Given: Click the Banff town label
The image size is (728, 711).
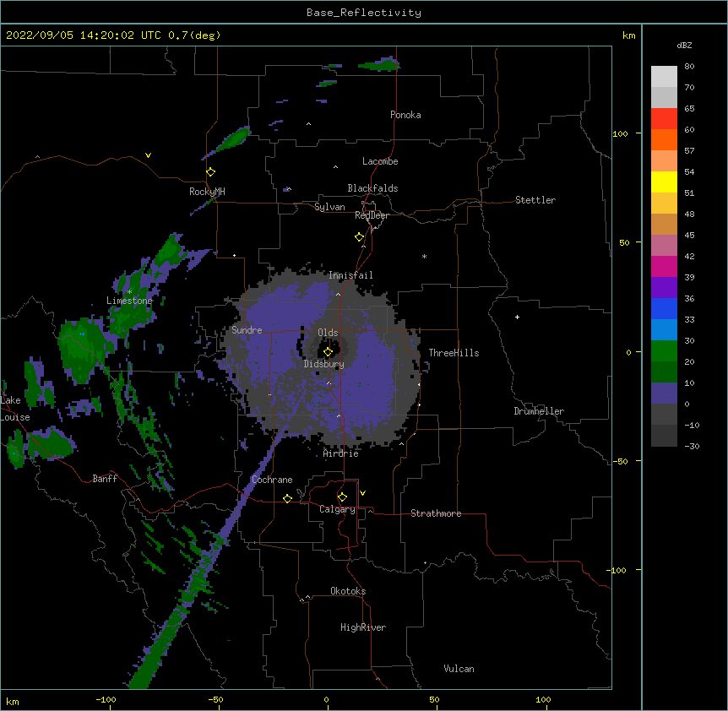Looking at the screenshot, I should [105, 479].
